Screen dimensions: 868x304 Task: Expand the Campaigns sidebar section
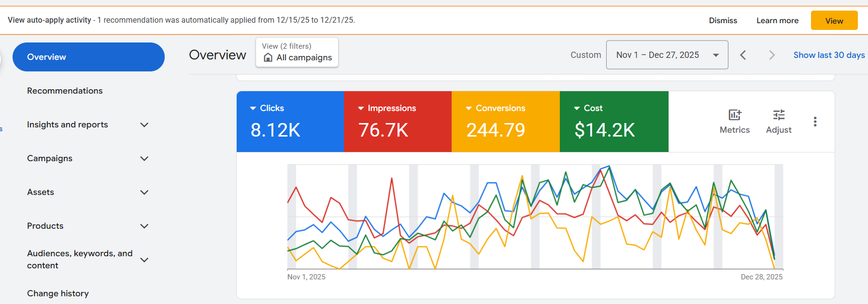pyautogui.click(x=144, y=159)
